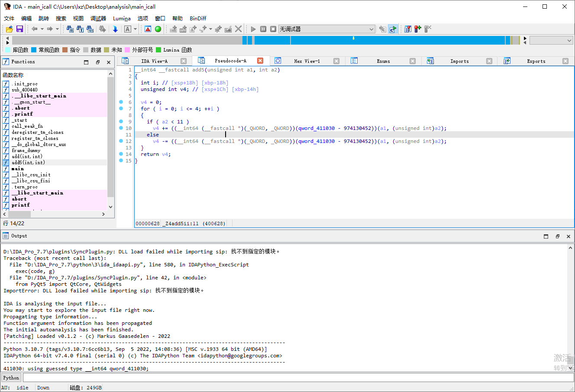The width and height of the screenshot is (575, 392).
Task: Switch to the IDA View-A tab
Action: (x=154, y=61)
